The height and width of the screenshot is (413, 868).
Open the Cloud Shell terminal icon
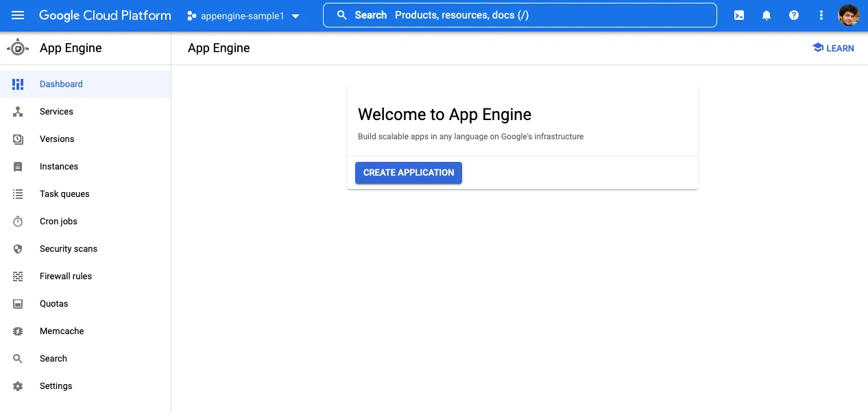click(x=738, y=15)
